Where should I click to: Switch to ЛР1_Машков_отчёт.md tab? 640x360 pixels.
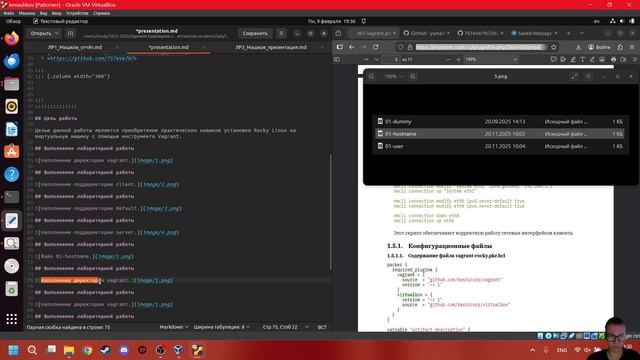75,47
